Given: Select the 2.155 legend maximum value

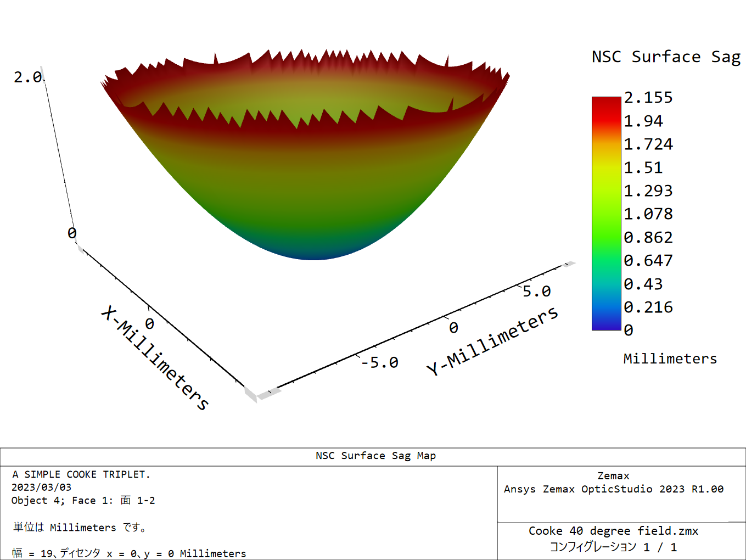Looking at the screenshot, I should point(648,98).
